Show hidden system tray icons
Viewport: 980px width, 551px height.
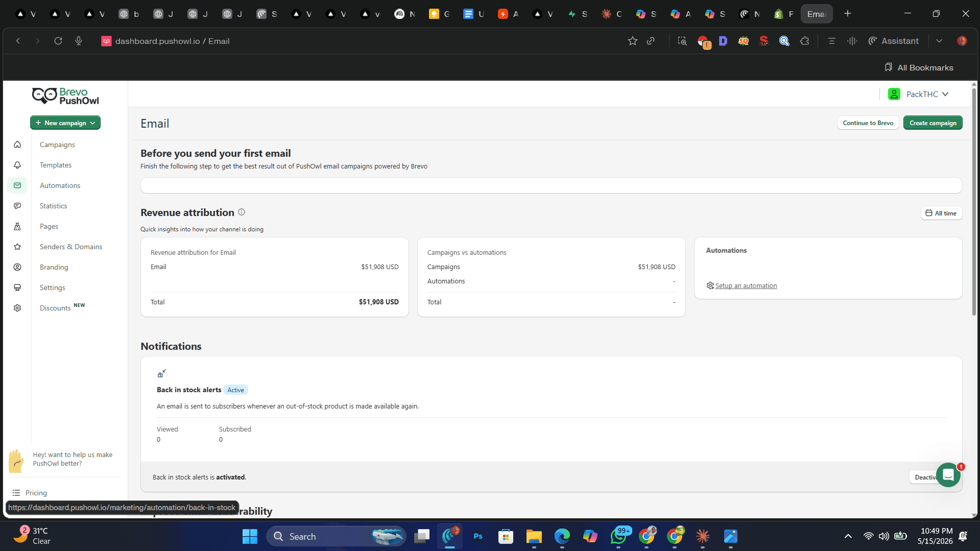[x=848, y=536]
